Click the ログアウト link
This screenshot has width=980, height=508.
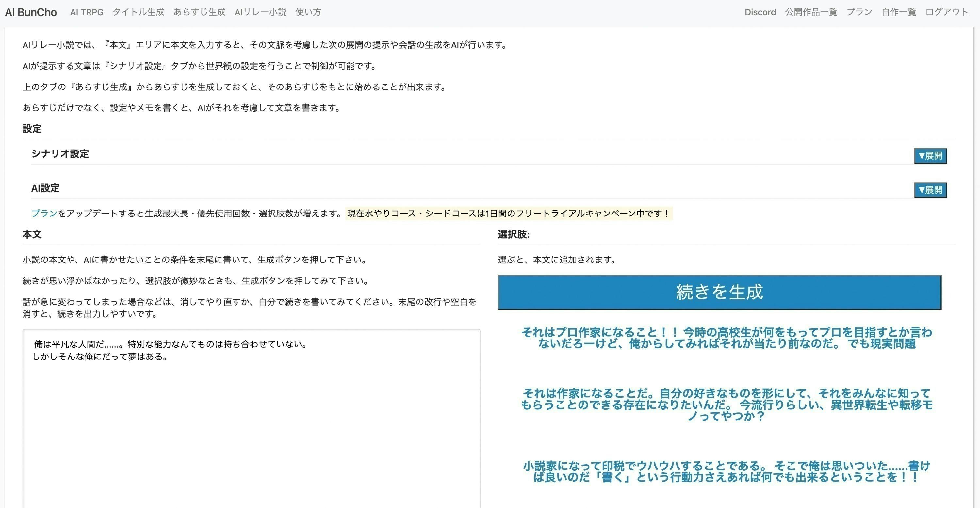947,12
